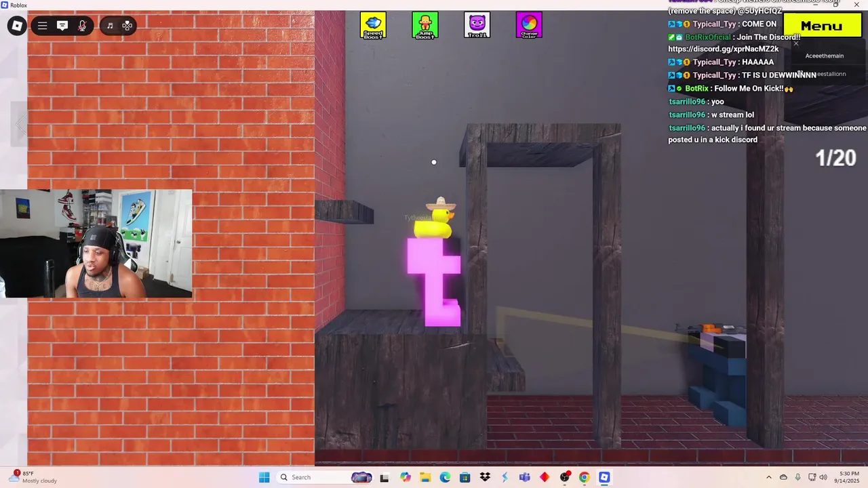Open Dropbox from the taskbar
This screenshot has height=488, width=868.
tap(485, 477)
